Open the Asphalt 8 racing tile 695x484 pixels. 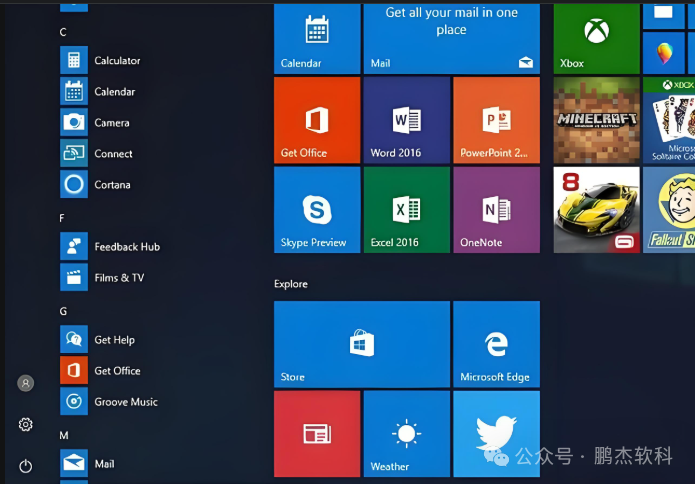tap(597, 210)
